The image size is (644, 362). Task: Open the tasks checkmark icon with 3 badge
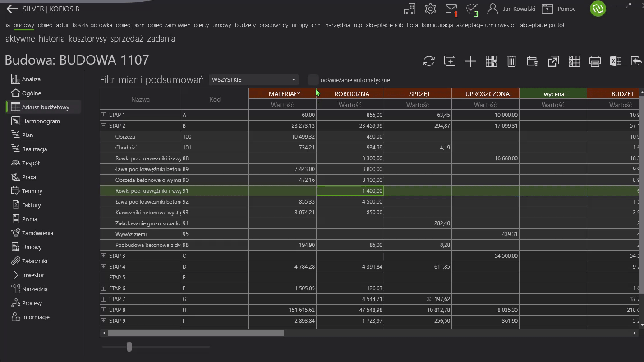472,9
